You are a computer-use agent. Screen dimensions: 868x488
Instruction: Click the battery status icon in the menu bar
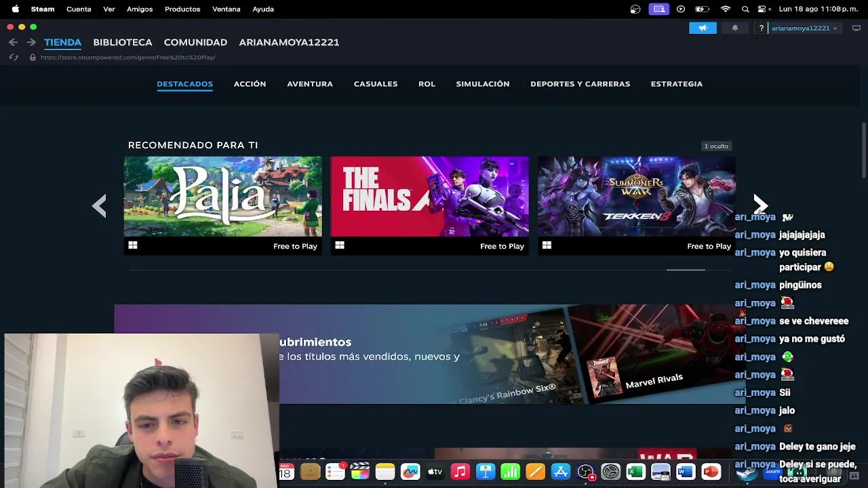click(702, 9)
